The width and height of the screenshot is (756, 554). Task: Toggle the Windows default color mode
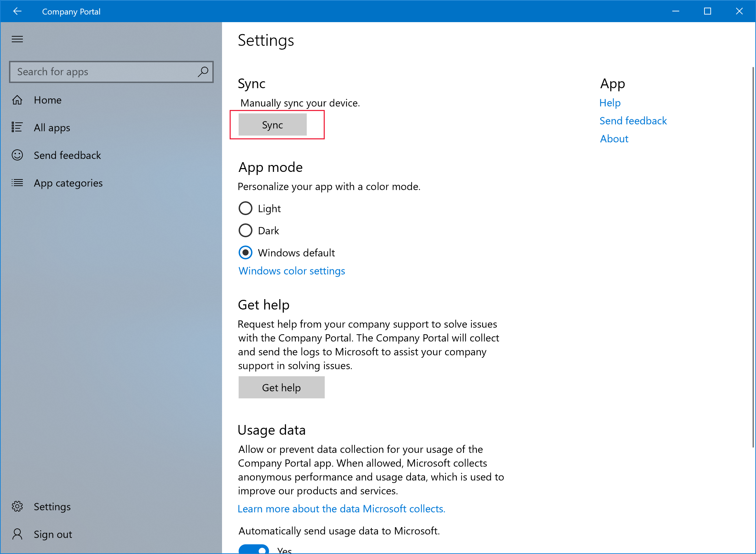[245, 252]
